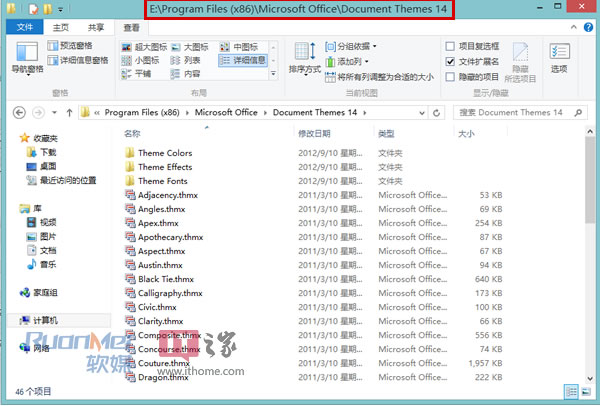This screenshot has width=600, height=406.
Task: Switch to details view in status bar
Action: click(571, 391)
